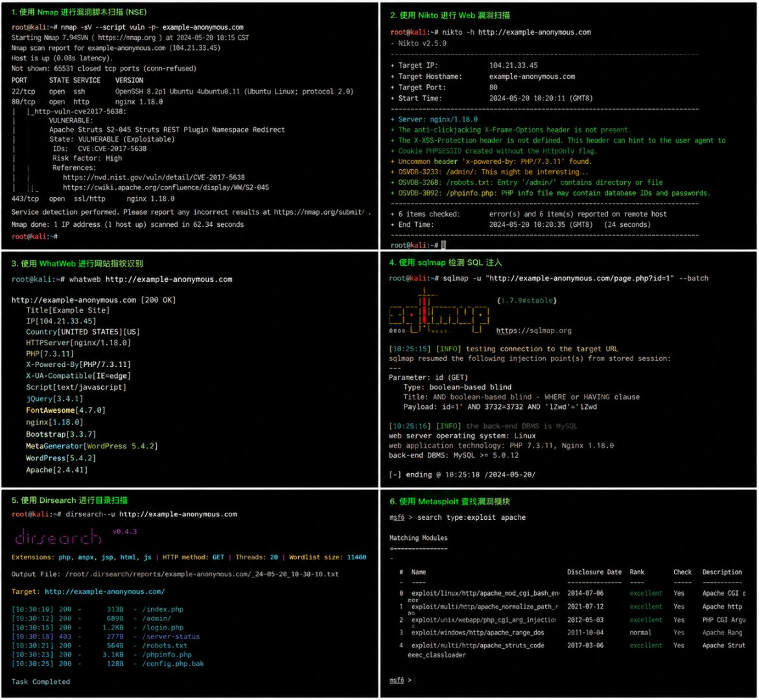This screenshot has height=700, width=759.
Task: Click the 'Server: nginx/1.18.0' Nikto finding
Action: pyautogui.click(x=434, y=119)
